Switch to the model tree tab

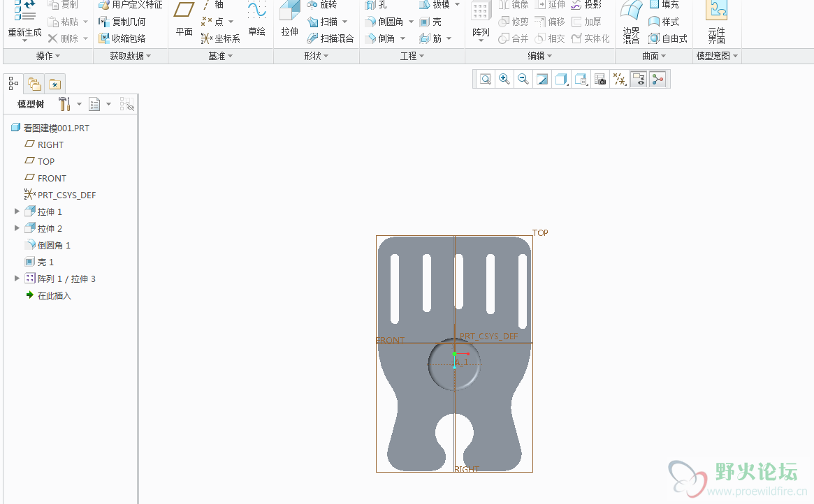[13, 84]
